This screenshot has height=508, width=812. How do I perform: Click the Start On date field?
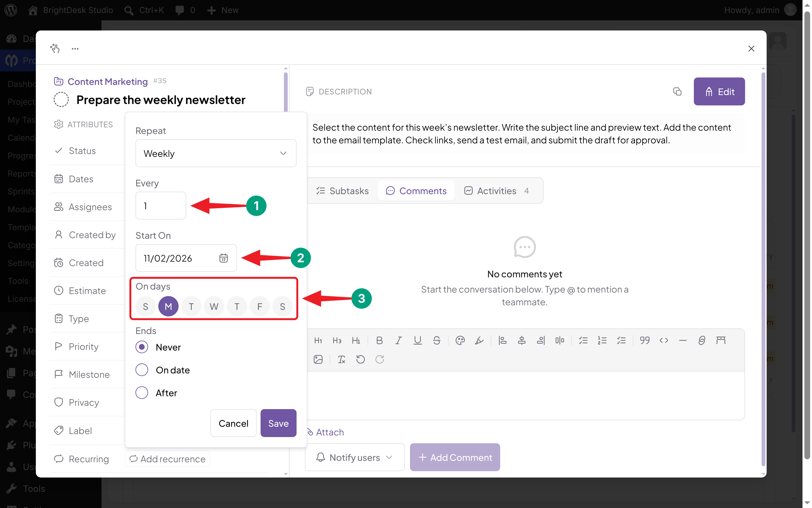(x=186, y=258)
